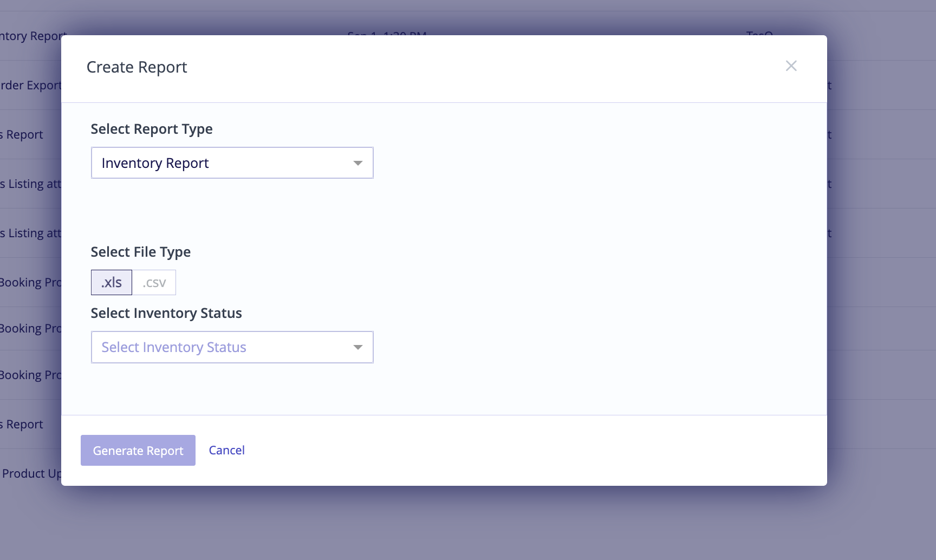Switch file type to .csv
Screen dimensions: 936x560
click(x=154, y=282)
